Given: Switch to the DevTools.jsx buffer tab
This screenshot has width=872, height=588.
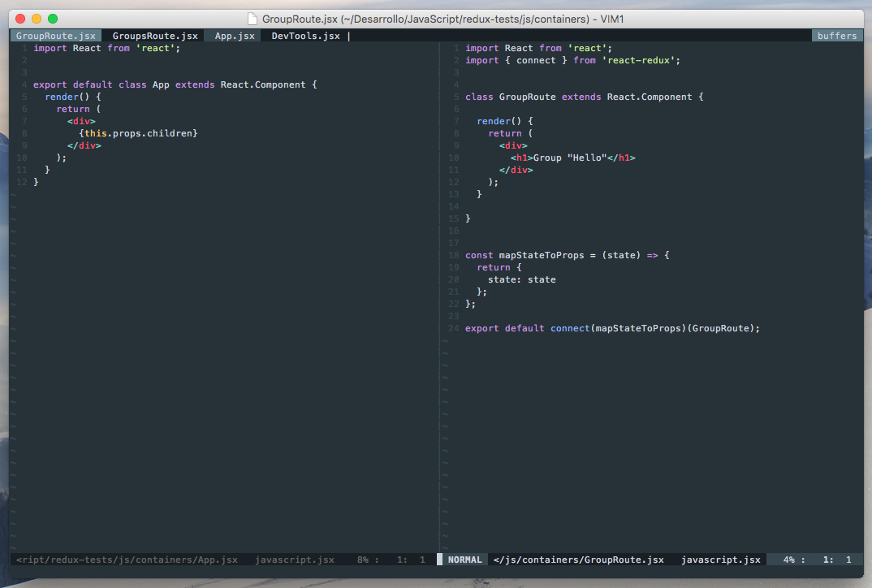Looking at the screenshot, I should tap(305, 36).
